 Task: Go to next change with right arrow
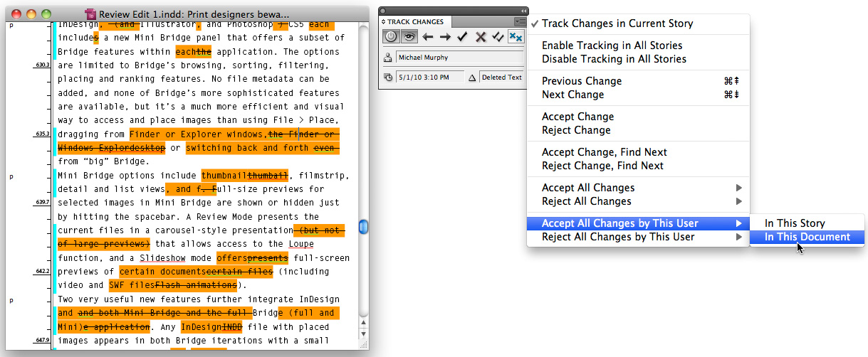[x=445, y=37]
